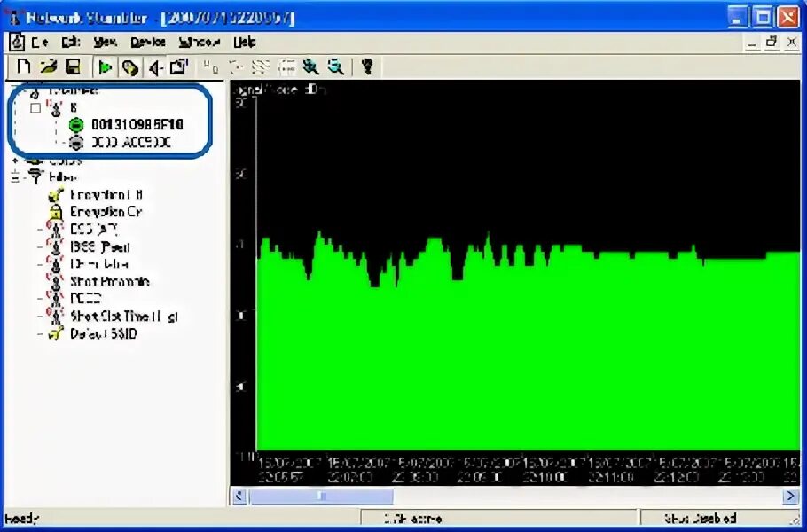Zoom in on the signal graph

(x=311, y=66)
